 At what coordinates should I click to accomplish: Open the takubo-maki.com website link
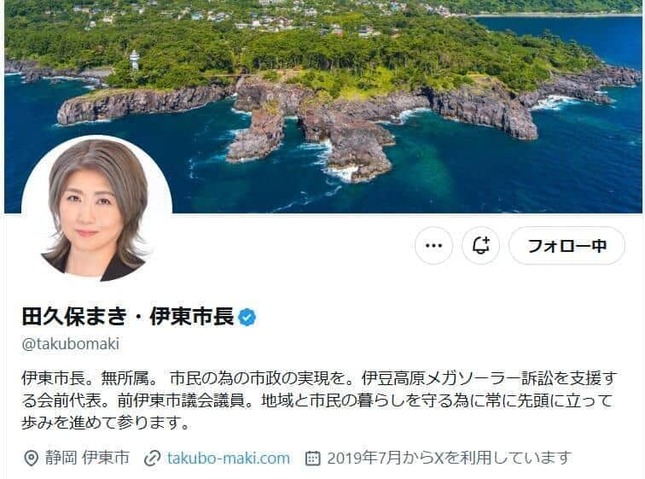click(x=228, y=458)
